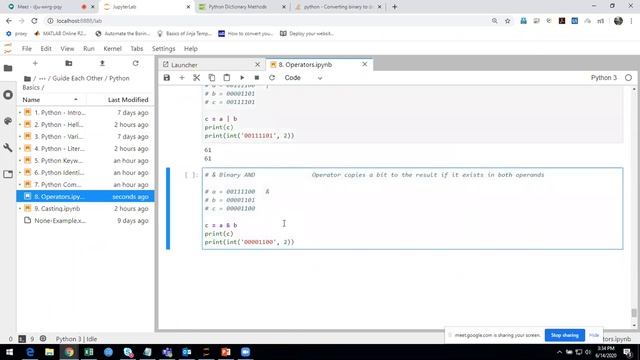The height and width of the screenshot is (360, 640).
Task: Select the 8. Operators.ipynb file row
Action: coord(85,196)
